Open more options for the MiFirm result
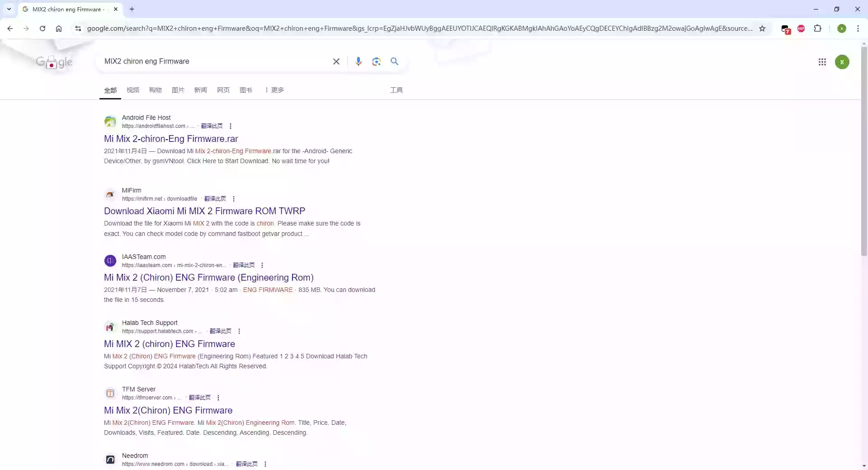 [x=234, y=199]
